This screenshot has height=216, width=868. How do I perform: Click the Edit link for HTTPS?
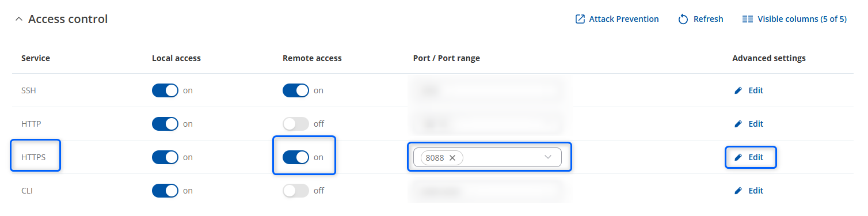click(749, 157)
